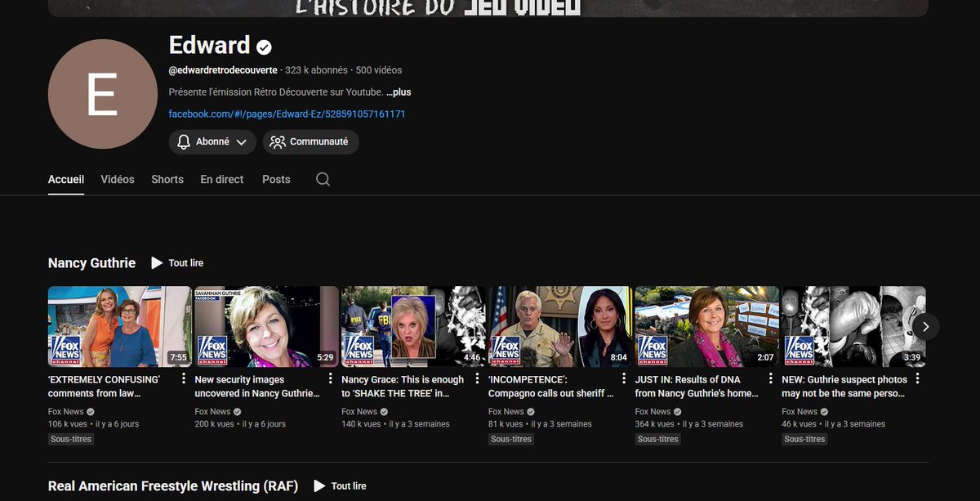This screenshot has width=980, height=501.
Task: Play all Nancy Guthrie playlist videos
Action: (177, 263)
